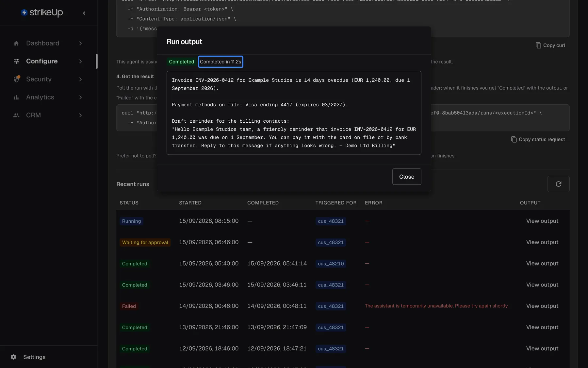588x368 pixels.
Task: Copy the status request text link
Action: coord(542,139)
